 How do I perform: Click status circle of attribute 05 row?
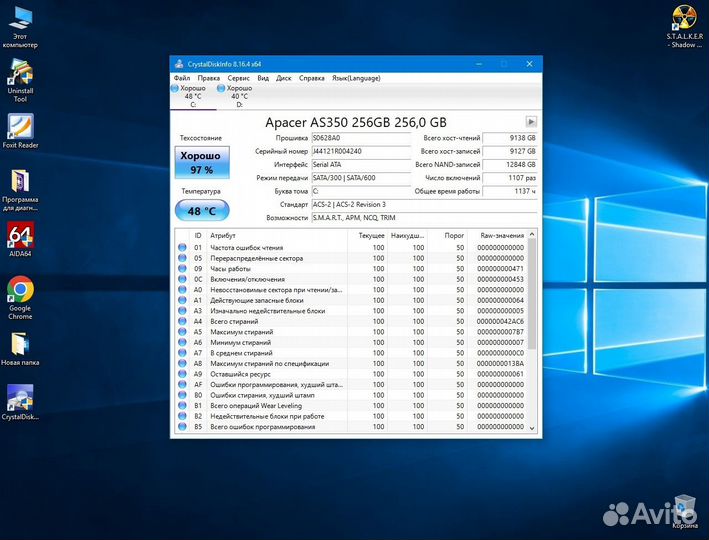tap(182, 258)
